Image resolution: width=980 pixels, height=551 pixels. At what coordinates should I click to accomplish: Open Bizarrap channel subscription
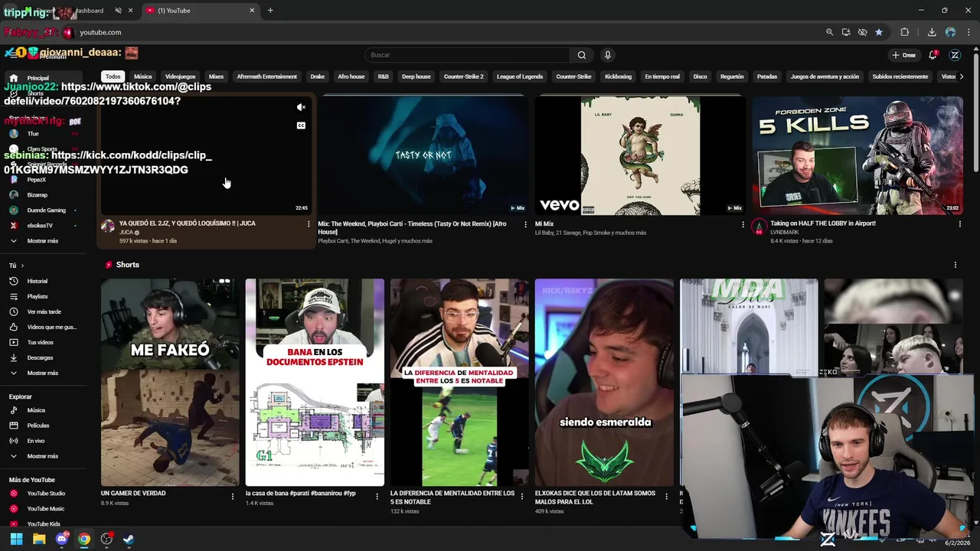pyautogui.click(x=37, y=195)
